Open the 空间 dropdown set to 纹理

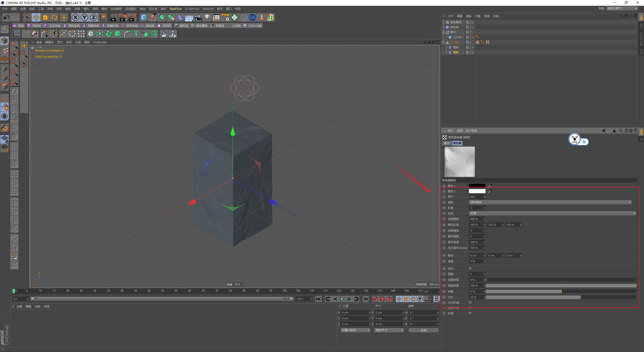click(552, 213)
